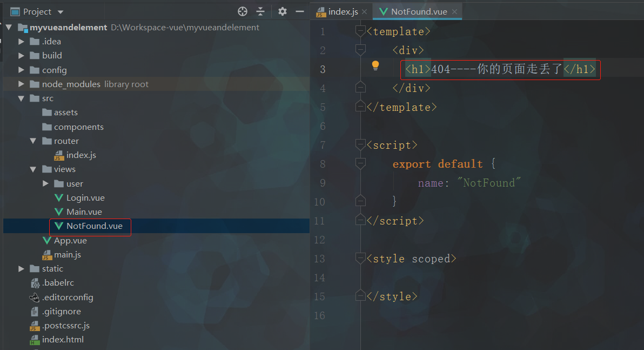
Task: Click the locate/scroll-from-source crosshair icon
Action: pos(243,11)
